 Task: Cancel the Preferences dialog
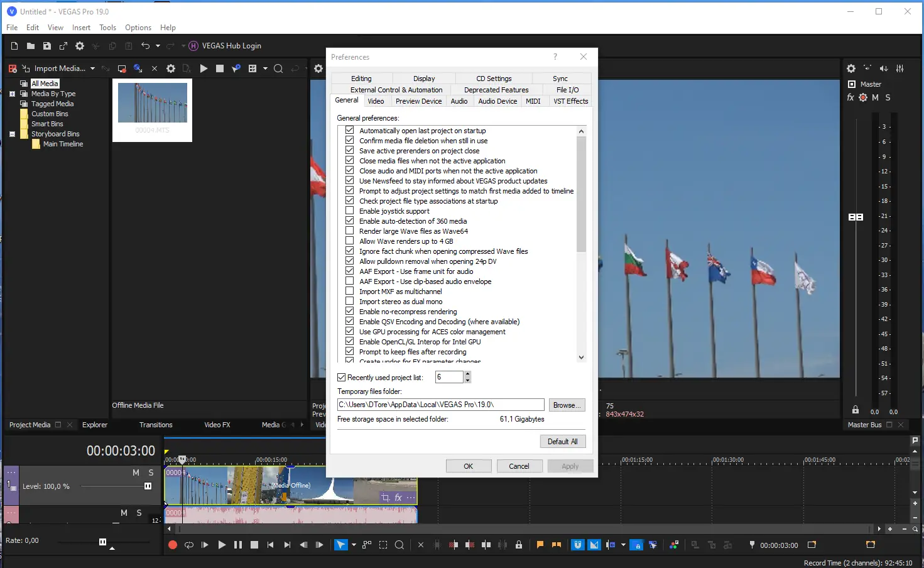[x=519, y=466]
